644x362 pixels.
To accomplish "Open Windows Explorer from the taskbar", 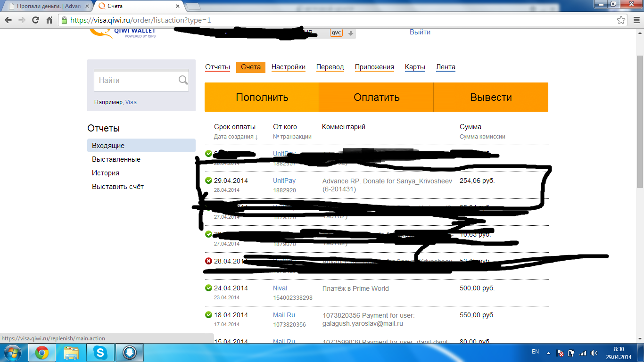I will click(71, 353).
